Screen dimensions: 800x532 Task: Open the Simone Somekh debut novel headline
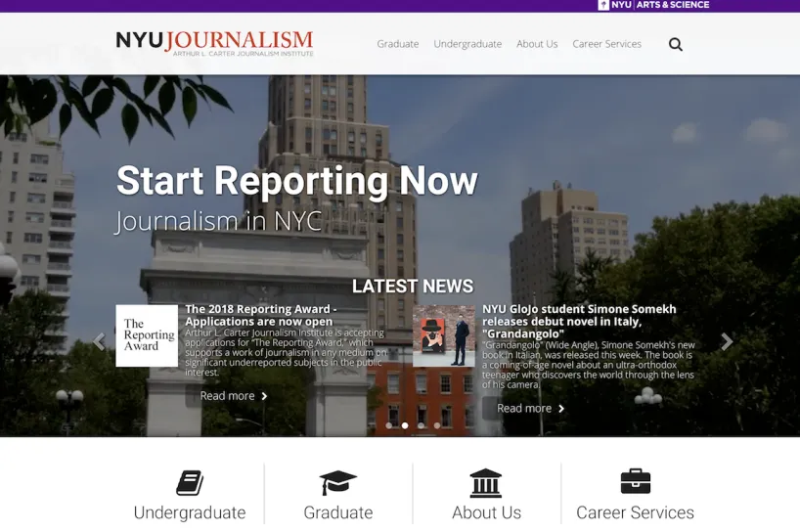(579, 322)
